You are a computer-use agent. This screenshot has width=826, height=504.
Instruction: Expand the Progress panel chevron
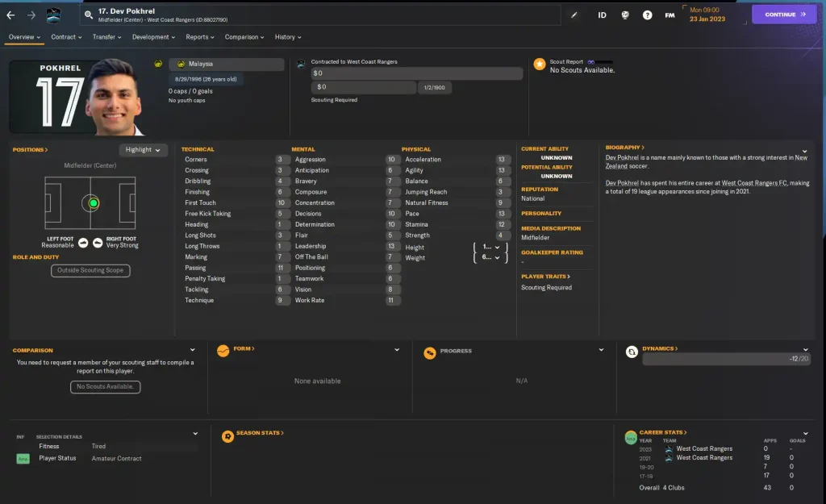point(601,350)
